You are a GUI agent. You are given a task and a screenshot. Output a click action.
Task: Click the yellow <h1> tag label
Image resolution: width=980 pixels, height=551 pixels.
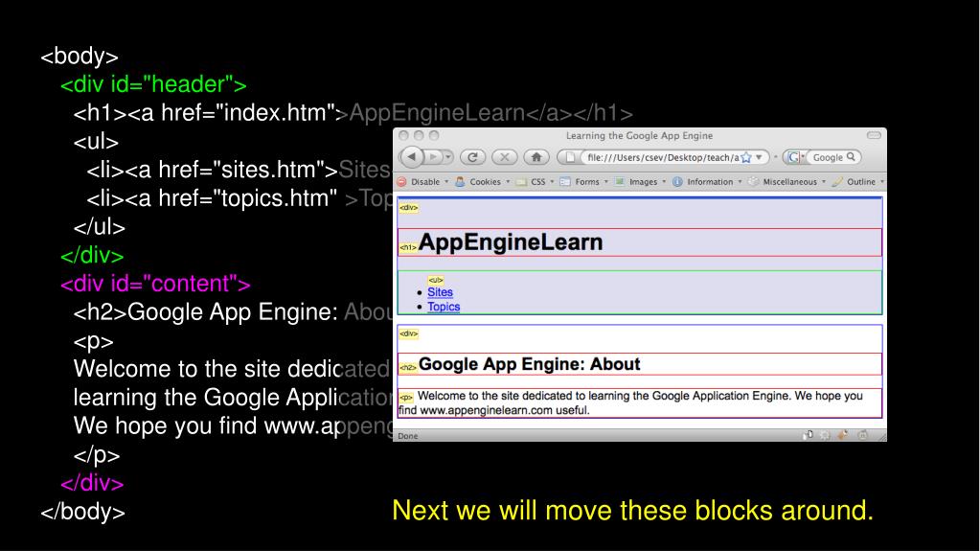tap(408, 247)
